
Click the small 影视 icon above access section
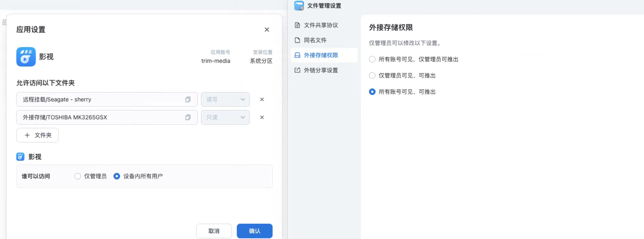coord(20,157)
